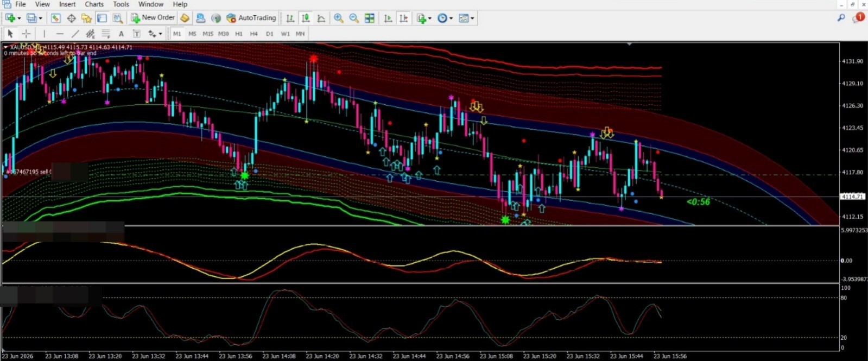Switch to line chart display

click(x=321, y=18)
